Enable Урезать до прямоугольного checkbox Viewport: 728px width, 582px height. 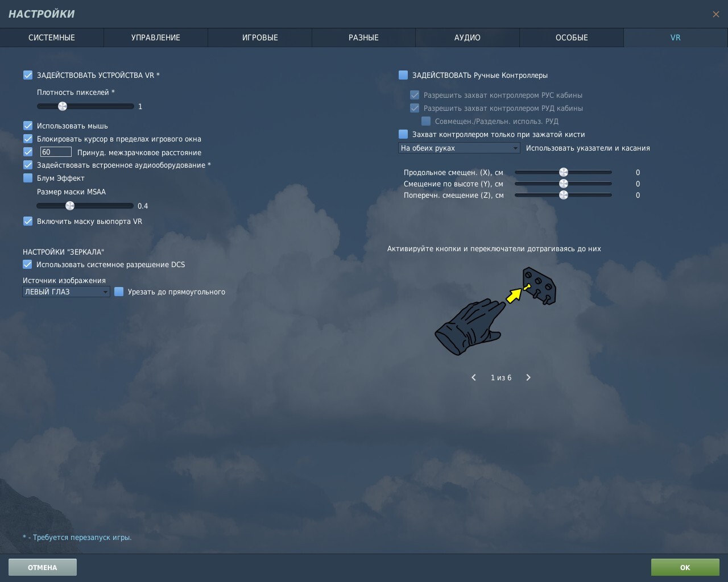[x=119, y=292]
